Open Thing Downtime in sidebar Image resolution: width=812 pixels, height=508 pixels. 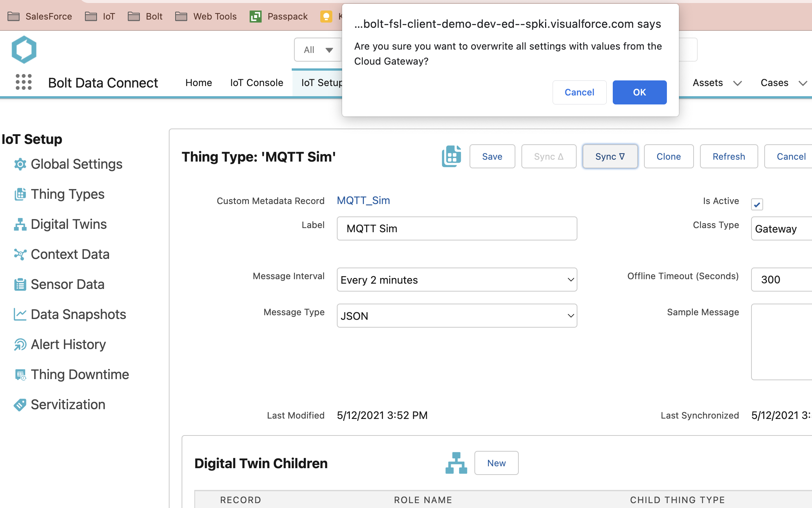[x=80, y=375]
